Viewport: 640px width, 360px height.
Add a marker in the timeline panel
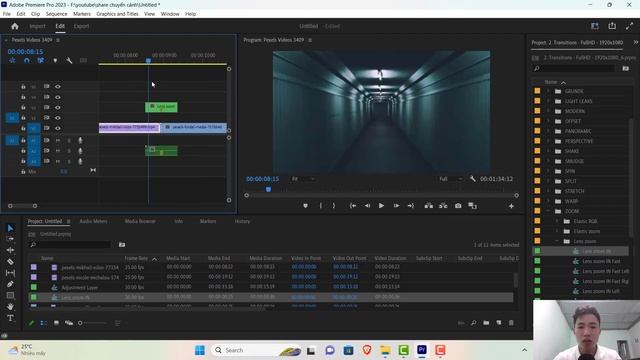click(x=55, y=60)
